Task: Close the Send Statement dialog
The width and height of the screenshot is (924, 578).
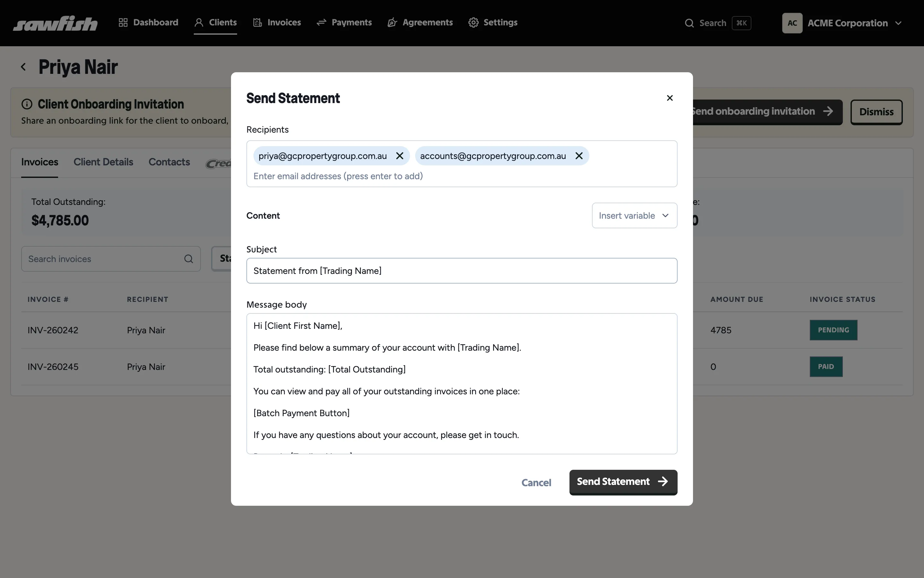Action: click(x=670, y=98)
